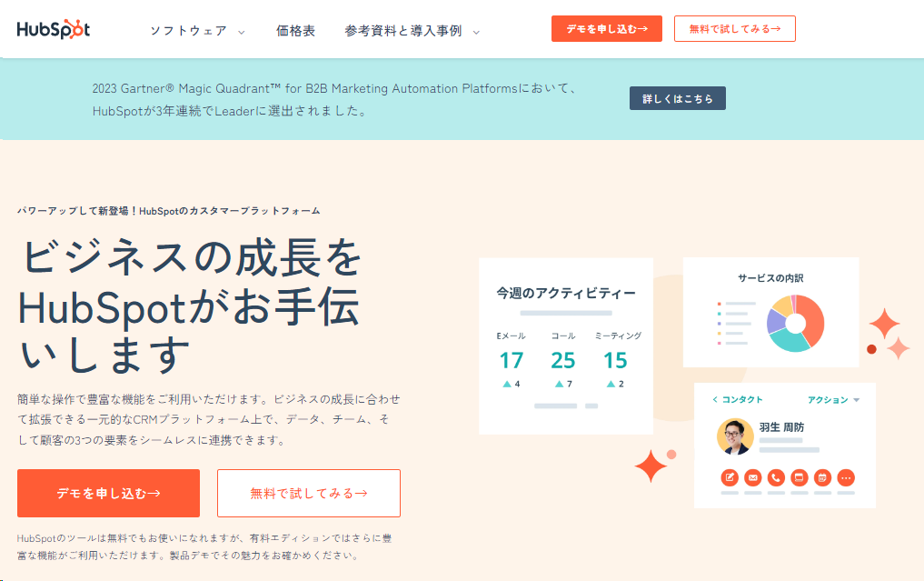
Task: Expand the ソフトウェア dropdown chevron
Action: coord(241,33)
